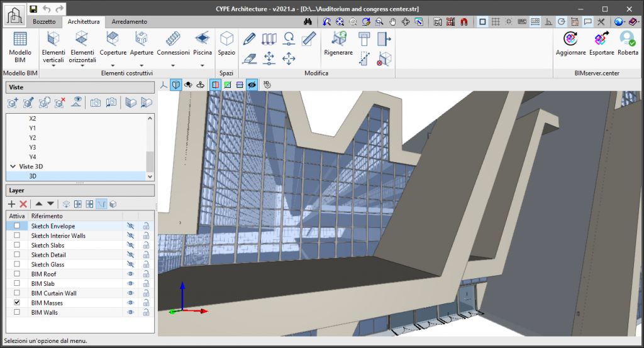Hide the BIM Walls layer via eye icon
The width and height of the screenshot is (644, 348).
[131, 312]
